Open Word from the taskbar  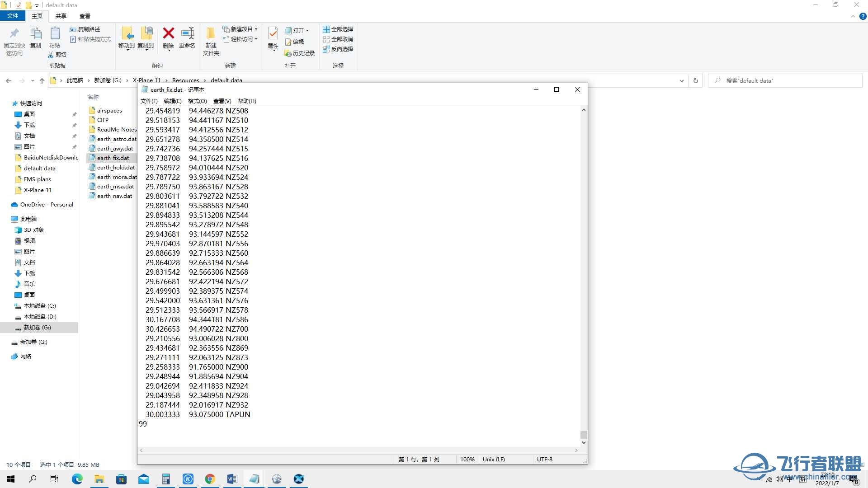pos(232,479)
